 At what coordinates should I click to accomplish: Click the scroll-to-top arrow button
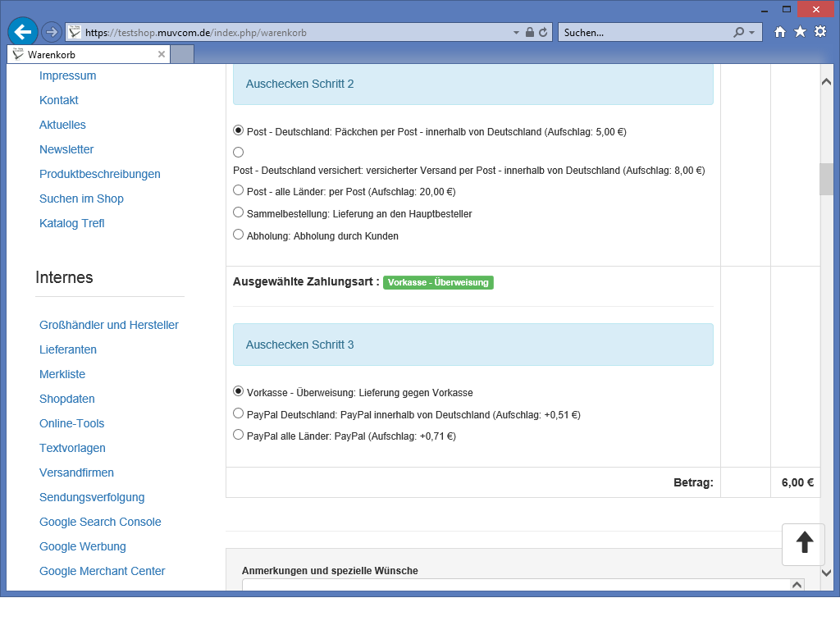click(804, 543)
